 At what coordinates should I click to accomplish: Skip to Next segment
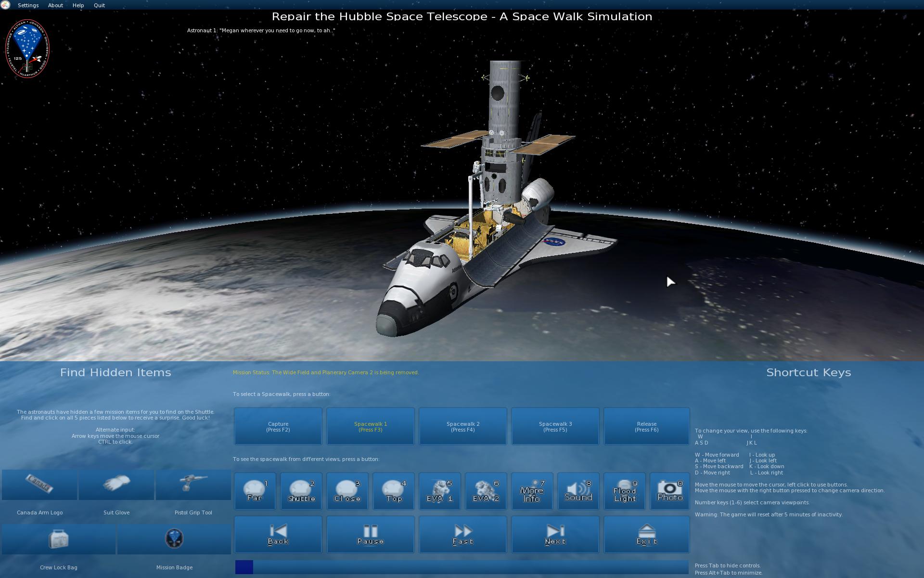[555, 535]
